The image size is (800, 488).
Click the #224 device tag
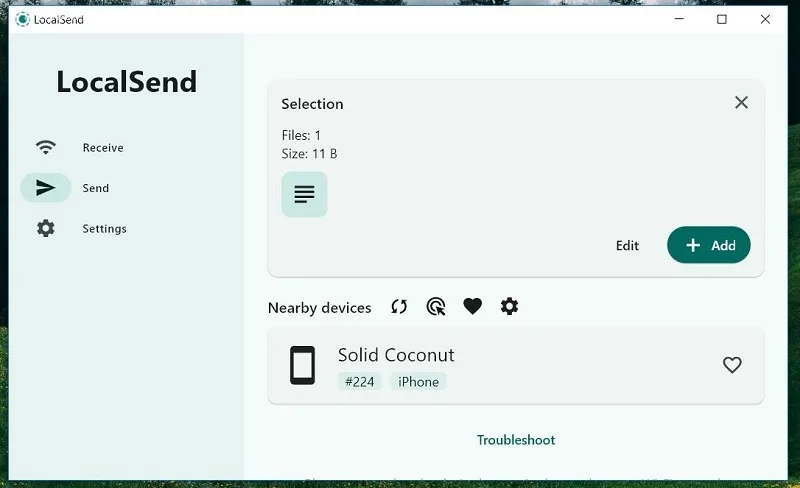pyautogui.click(x=359, y=382)
